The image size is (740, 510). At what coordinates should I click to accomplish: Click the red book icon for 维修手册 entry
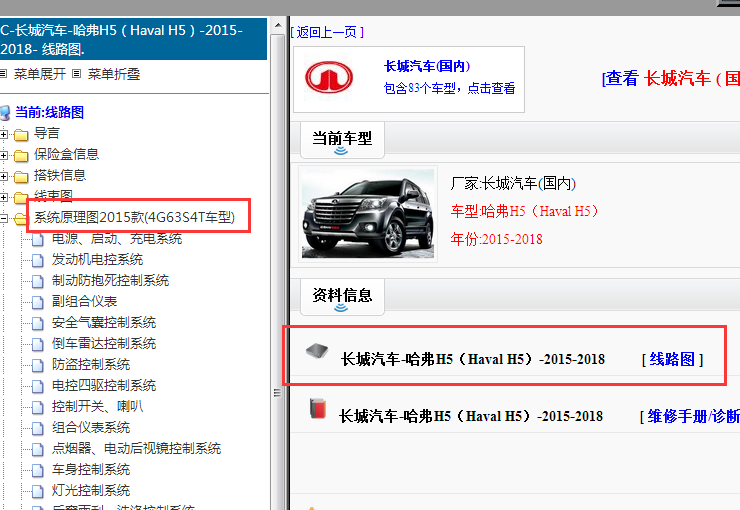318,408
